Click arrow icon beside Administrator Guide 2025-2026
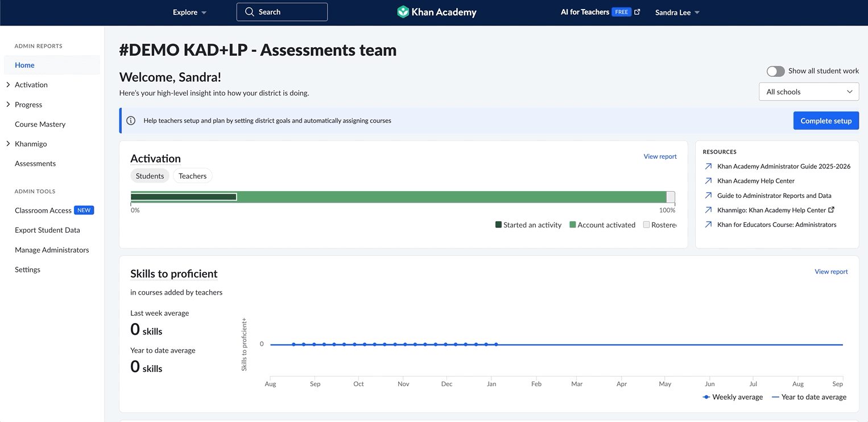868x422 pixels. click(708, 167)
